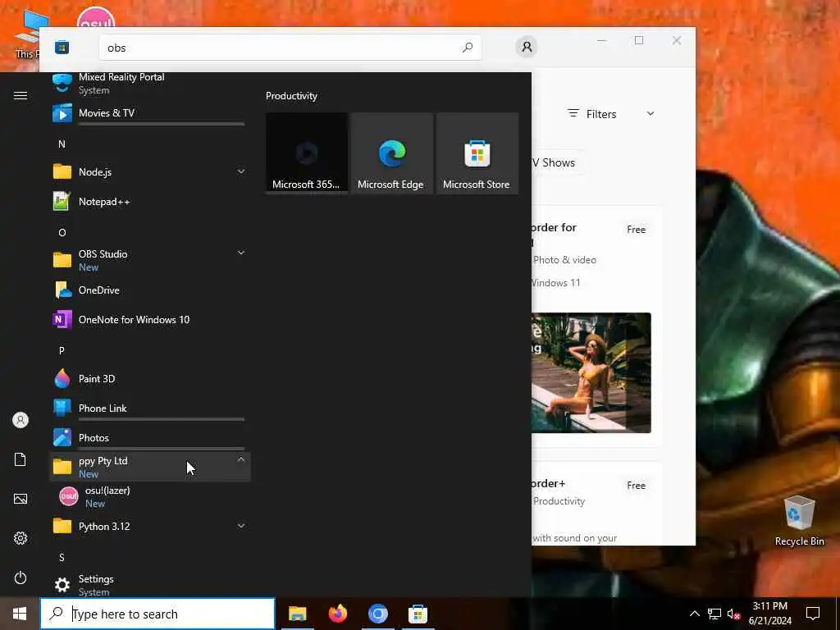This screenshot has width=840, height=630.
Task: Open Settings gear in Start sidebar
Action: (21, 538)
